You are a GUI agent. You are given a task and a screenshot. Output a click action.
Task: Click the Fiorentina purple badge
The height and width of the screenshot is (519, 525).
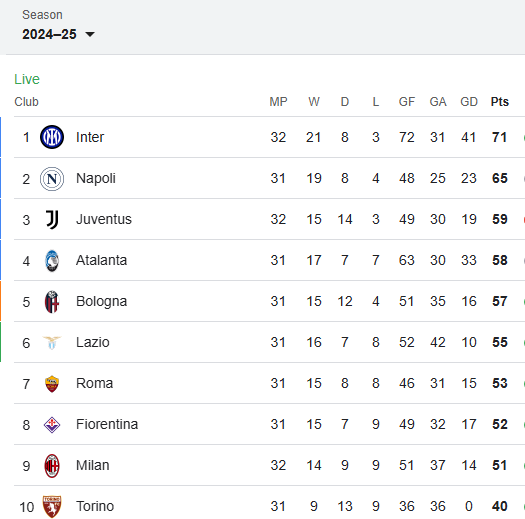click(x=52, y=425)
